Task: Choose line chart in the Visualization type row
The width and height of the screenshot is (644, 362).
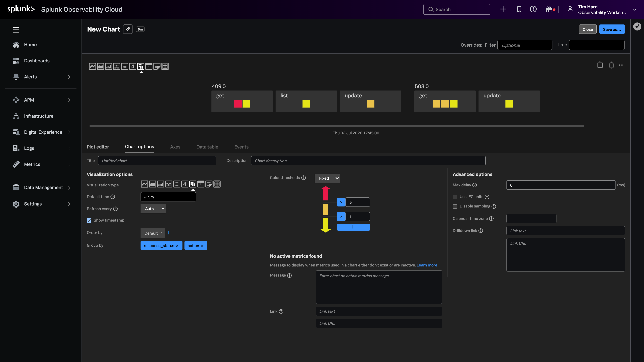Action: (x=145, y=184)
